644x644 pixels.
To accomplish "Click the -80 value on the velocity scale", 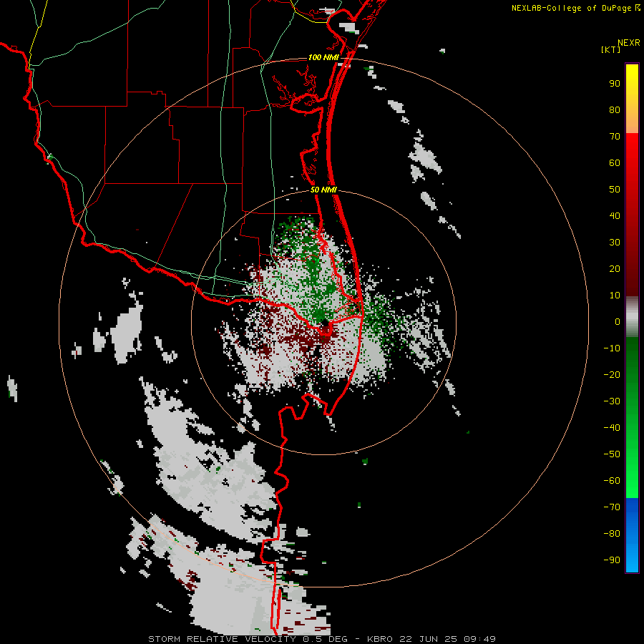I will coord(612,534).
